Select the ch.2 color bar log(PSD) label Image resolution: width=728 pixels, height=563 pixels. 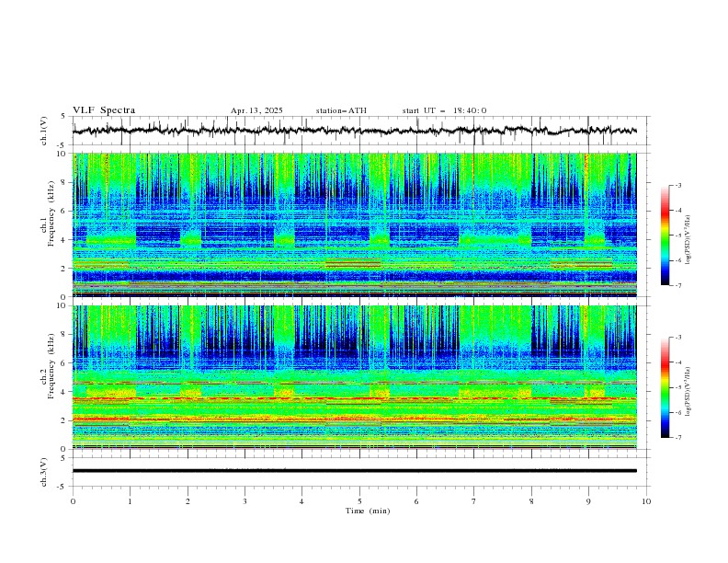point(688,392)
